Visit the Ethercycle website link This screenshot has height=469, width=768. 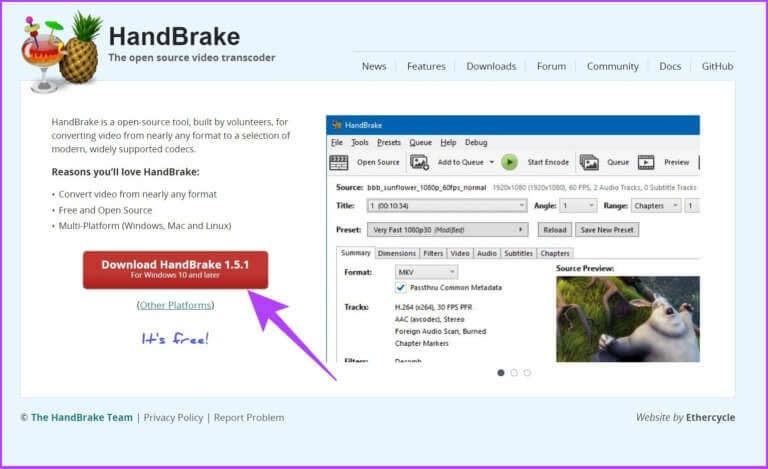click(710, 418)
